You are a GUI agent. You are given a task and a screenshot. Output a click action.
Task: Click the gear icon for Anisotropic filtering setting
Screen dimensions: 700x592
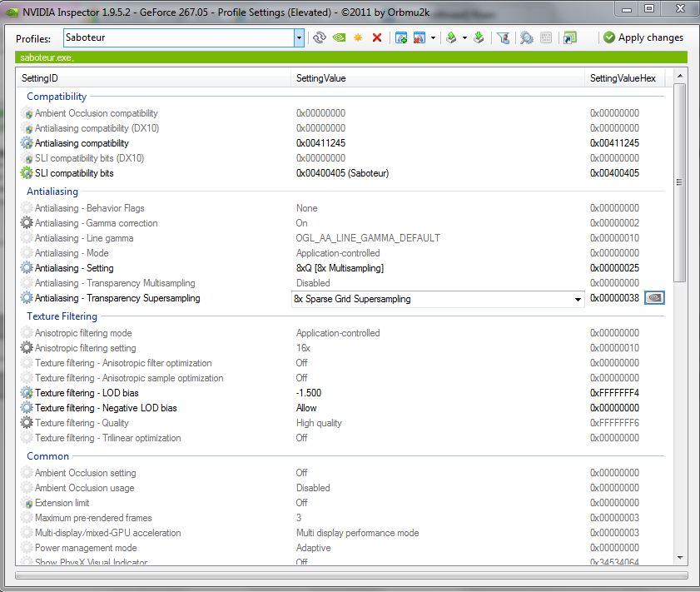click(x=27, y=348)
